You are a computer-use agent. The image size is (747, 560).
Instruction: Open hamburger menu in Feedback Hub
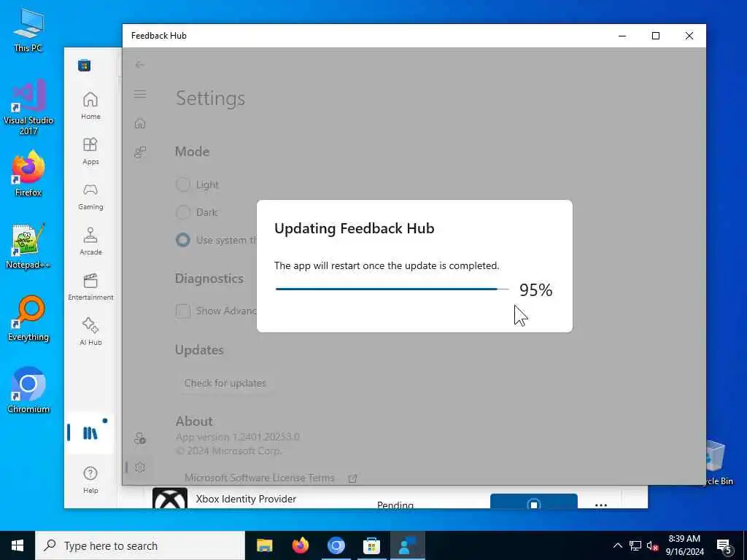coord(140,94)
